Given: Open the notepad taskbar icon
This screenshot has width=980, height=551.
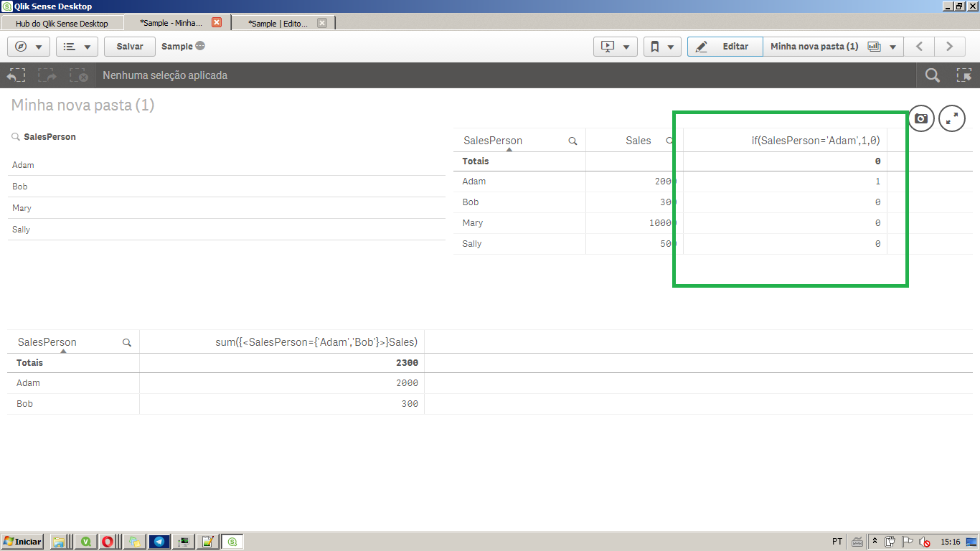Looking at the screenshot, I should tap(208, 542).
